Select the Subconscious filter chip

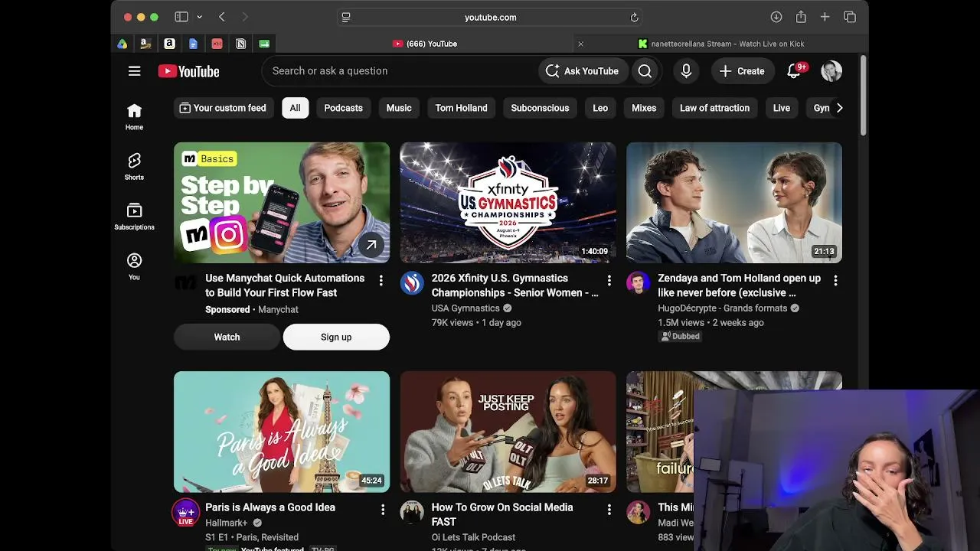[540, 108]
